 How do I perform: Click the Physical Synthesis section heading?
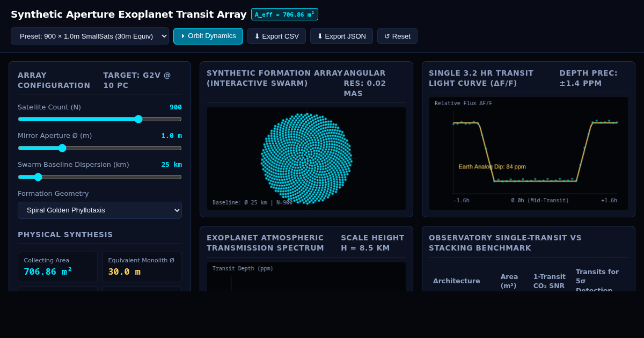(x=65, y=234)
